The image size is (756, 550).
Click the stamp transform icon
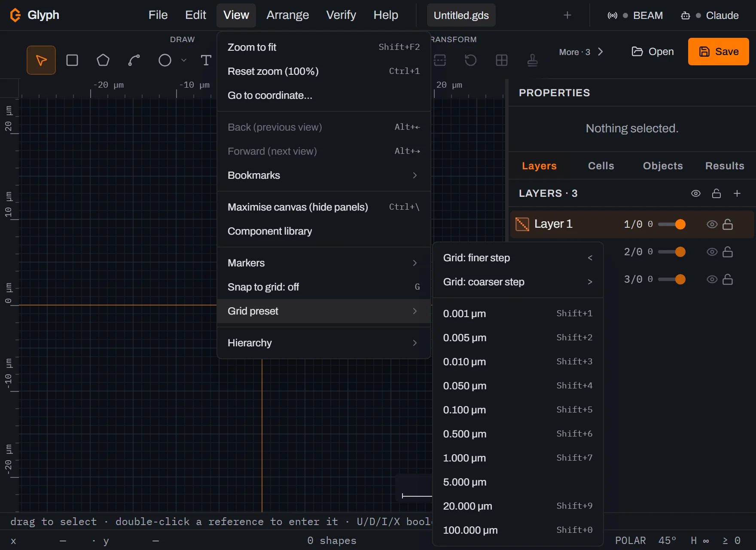click(533, 60)
